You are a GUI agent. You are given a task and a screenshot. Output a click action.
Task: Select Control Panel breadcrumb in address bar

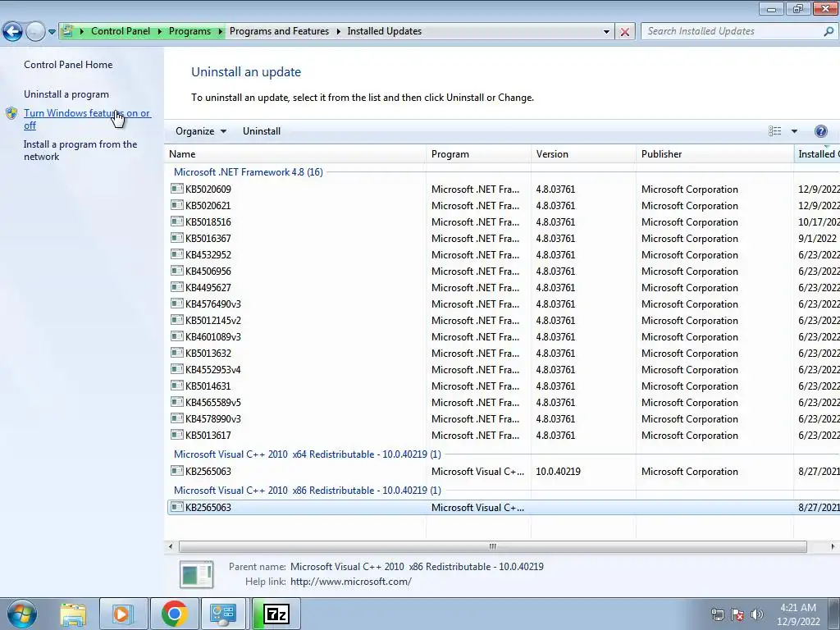tap(121, 31)
